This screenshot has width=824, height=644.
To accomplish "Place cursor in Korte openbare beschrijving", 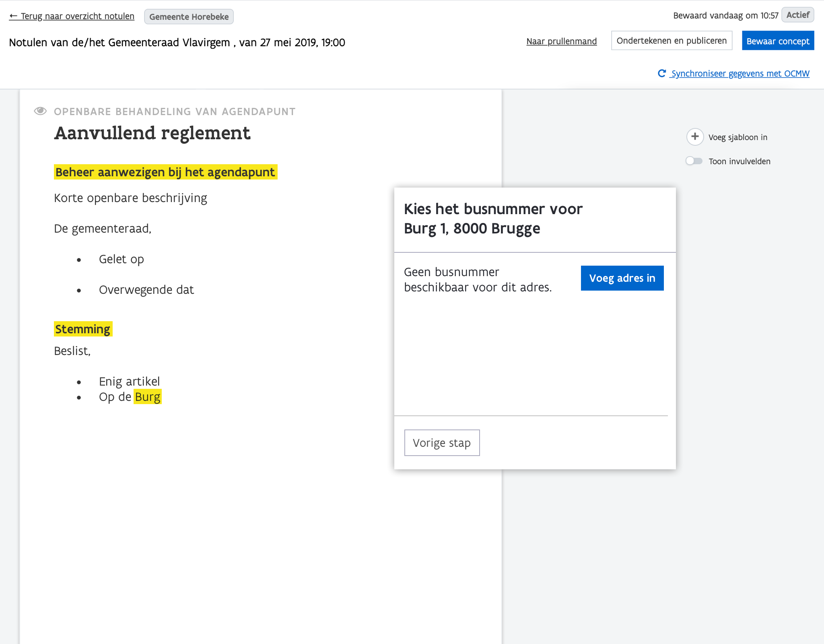I will (x=130, y=198).
